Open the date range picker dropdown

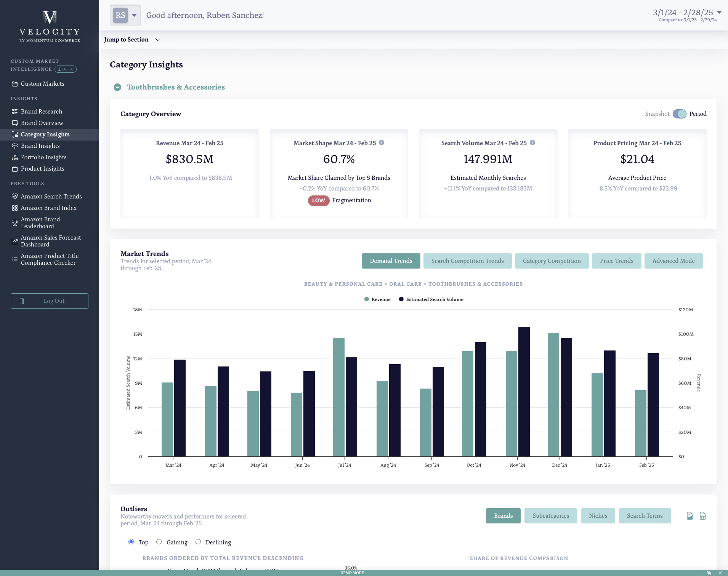(x=719, y=12)
